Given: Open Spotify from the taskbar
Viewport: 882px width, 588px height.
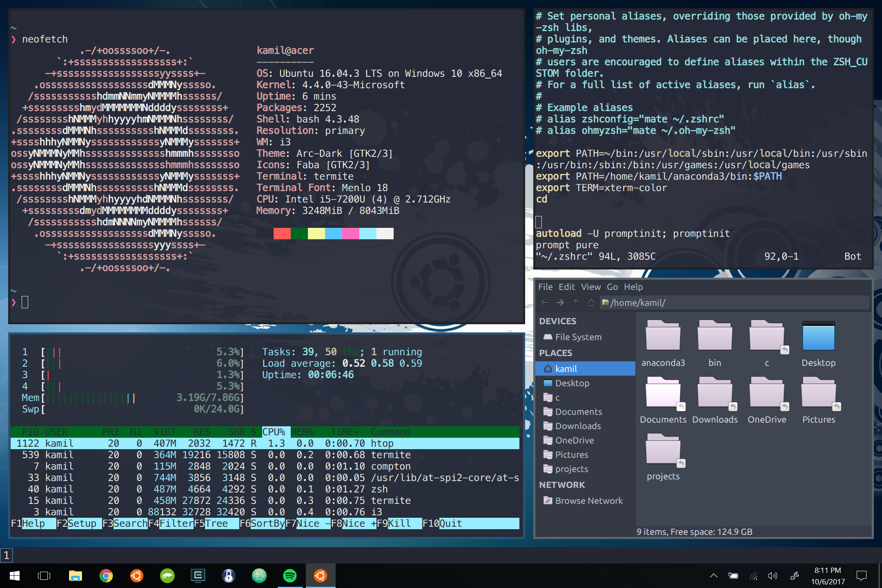Looking at the screenshot, I should point(290,576).
